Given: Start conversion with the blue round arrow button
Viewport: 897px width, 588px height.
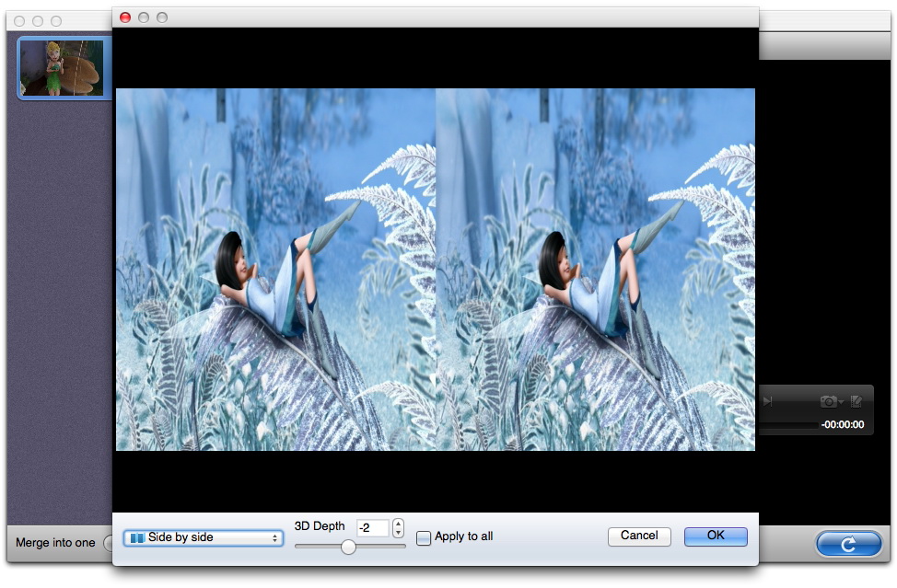Looking at the screenshot, I should click(x=848, y=544).
